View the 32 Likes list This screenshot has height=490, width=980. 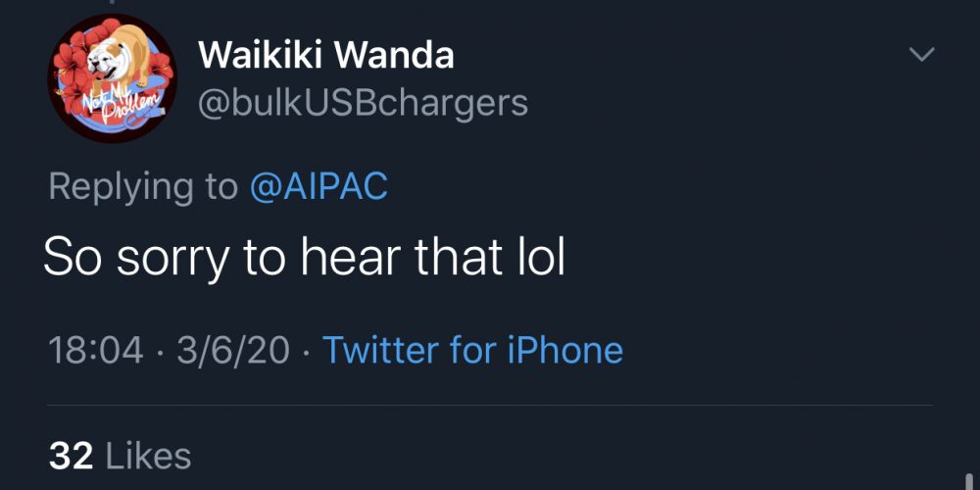[x=120, y=456]
